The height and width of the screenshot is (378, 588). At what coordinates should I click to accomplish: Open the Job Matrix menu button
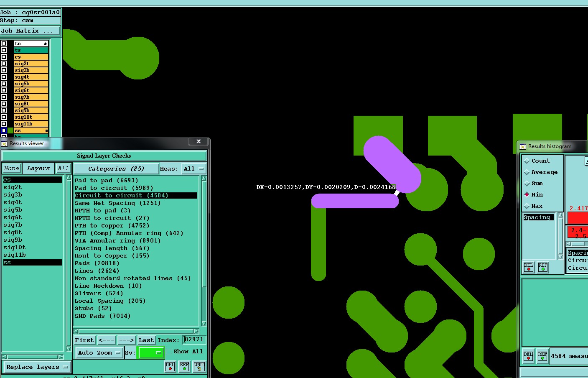pyautogui.click(x=30, y=31)
